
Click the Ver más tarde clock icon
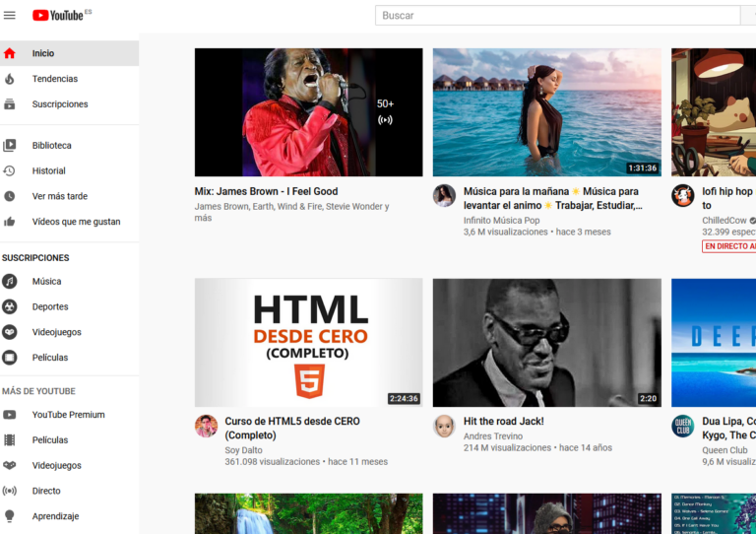point(10,196)
